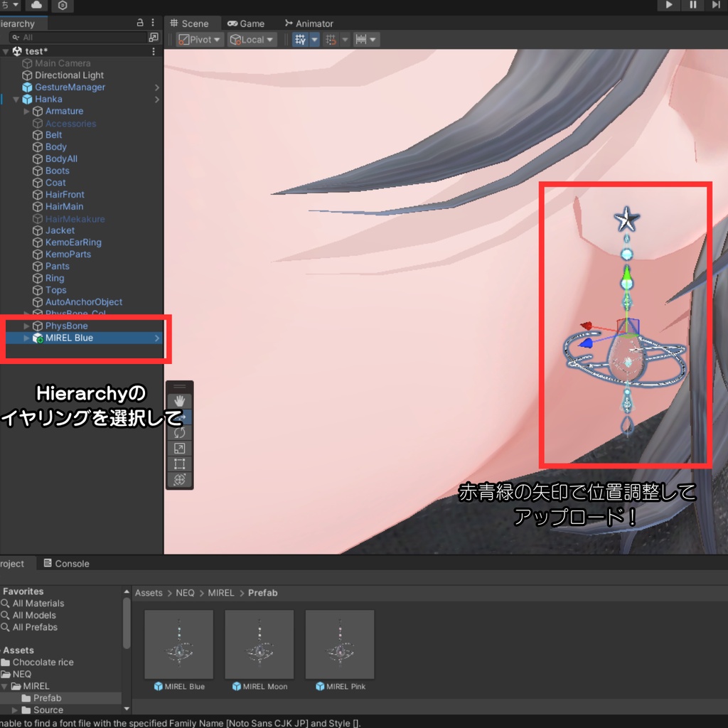Click the Pause button
The image size is (728, 728).
point(692,5)
